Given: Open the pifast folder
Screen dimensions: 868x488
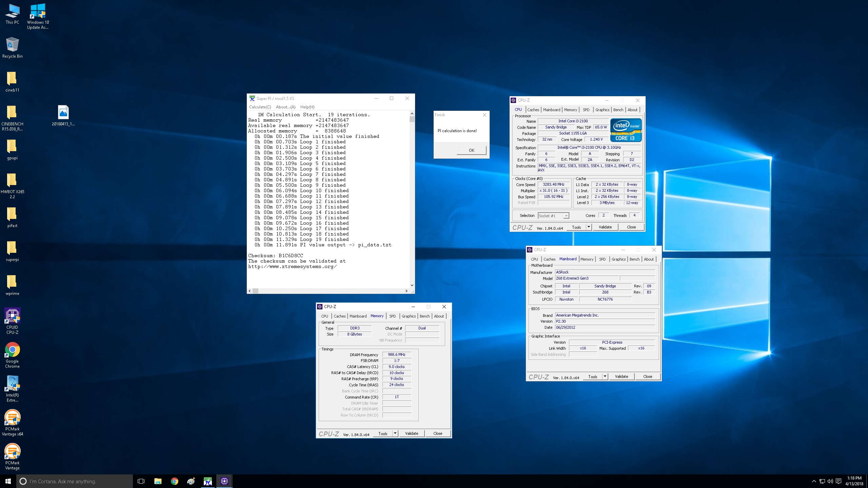Looking at the screenshot, I should [x=12, y=217].
